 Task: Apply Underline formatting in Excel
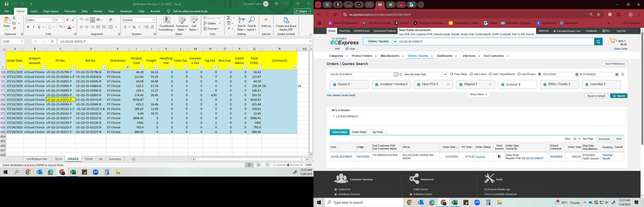pyautogui.click(x=39, y=27)
